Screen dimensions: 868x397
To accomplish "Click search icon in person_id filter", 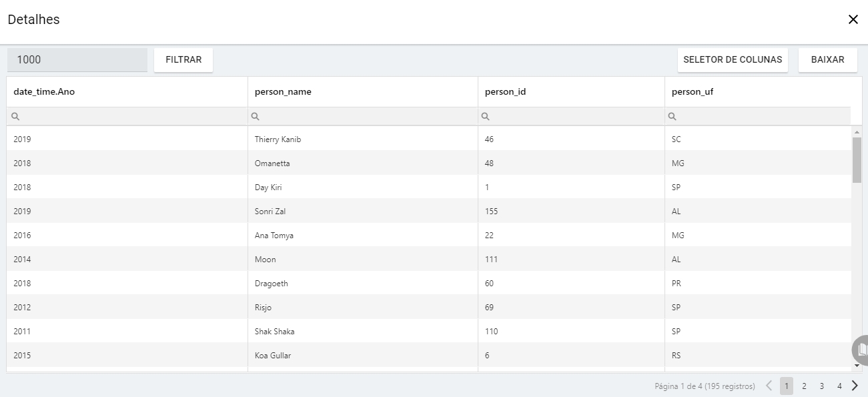I will [x=486, y=117].
